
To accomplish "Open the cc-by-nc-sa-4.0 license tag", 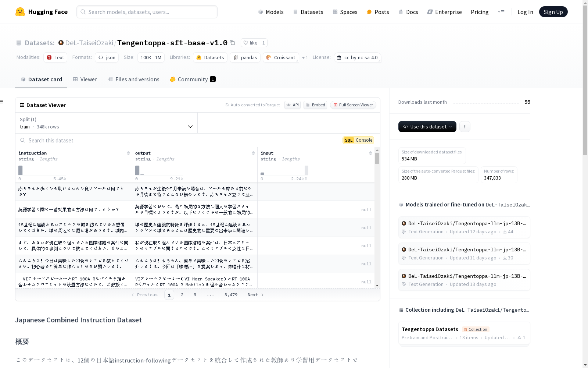I will [x=358, y=57].
